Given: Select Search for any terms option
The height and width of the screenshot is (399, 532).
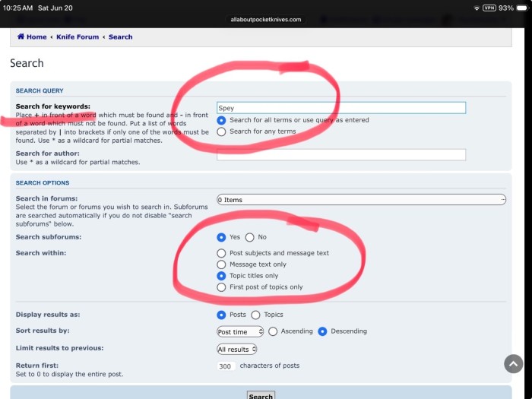Looking at the screenshot, I should [221, 131].
